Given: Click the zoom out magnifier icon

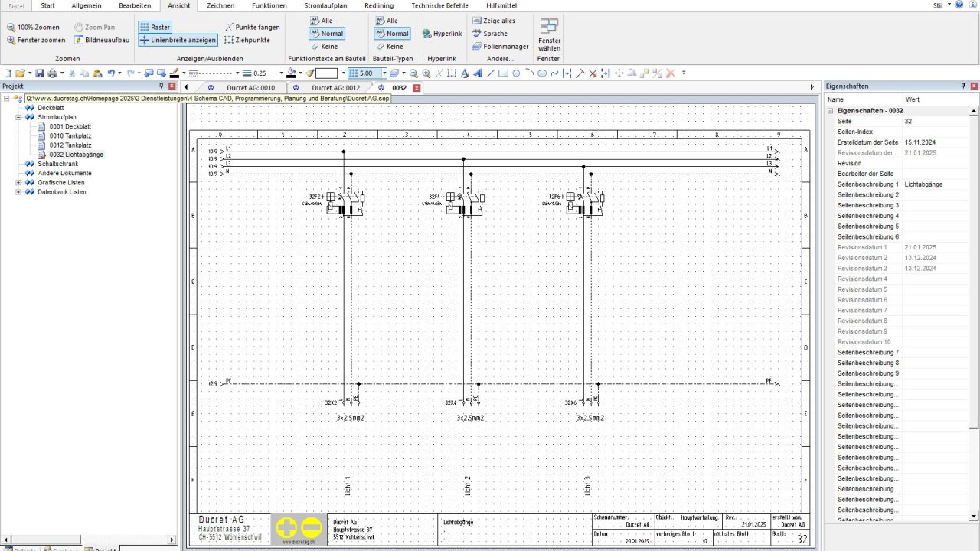Looking at the screenshot, I should pos(413,73).
